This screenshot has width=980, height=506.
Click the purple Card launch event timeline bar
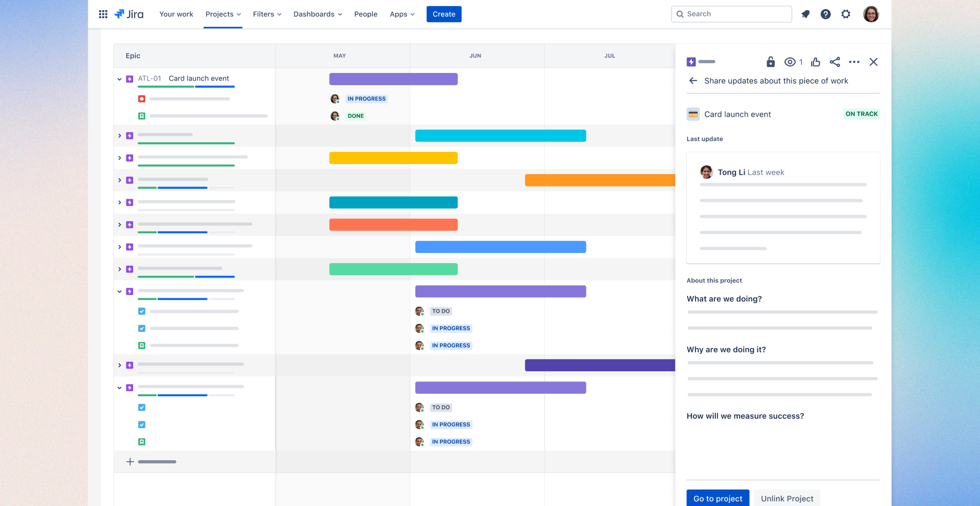pyautogui.click(x=394, y=79)
